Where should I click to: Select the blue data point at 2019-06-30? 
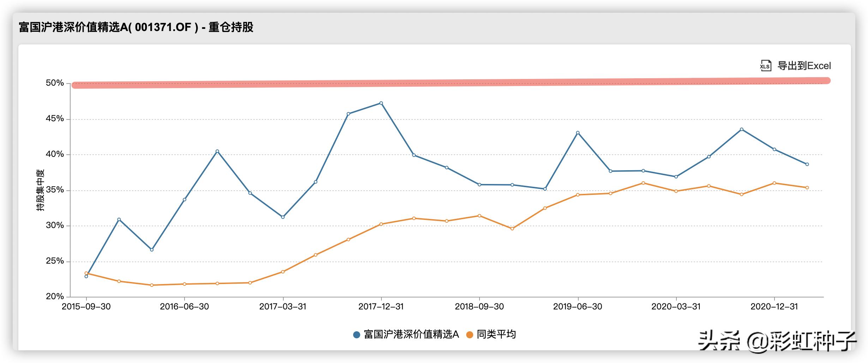coord(578,133)
